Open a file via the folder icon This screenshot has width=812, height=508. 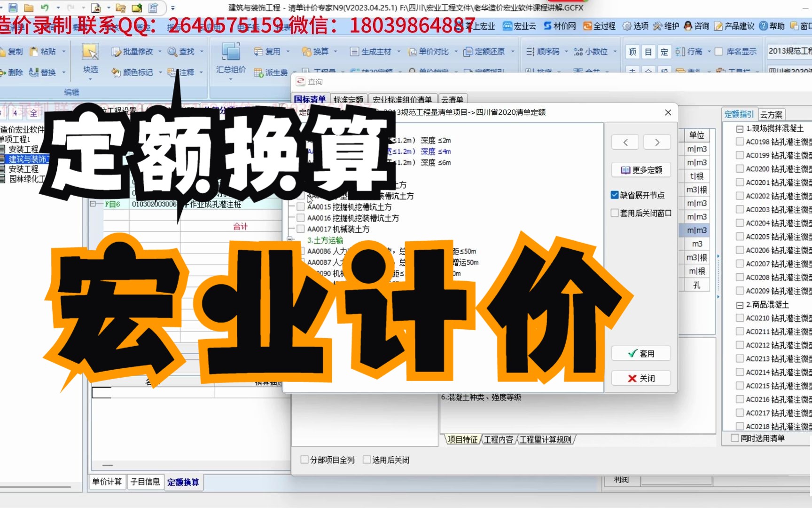pyautogui.click(x=29, y=8)
